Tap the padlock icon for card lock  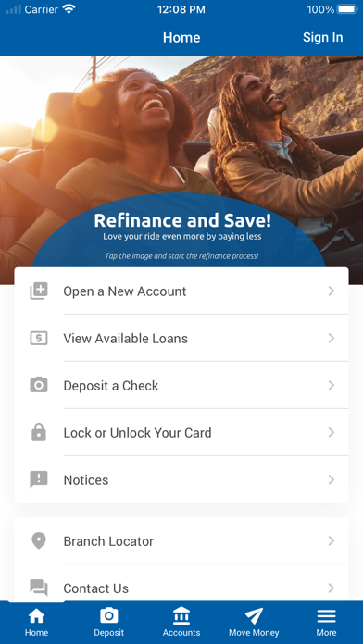[39, 432]
